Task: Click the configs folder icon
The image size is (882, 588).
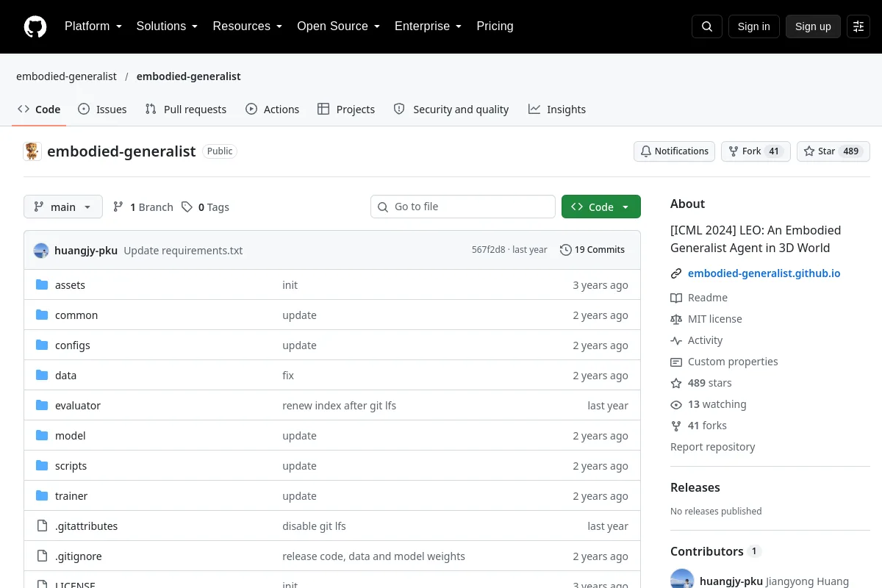Action: (42, 345)
